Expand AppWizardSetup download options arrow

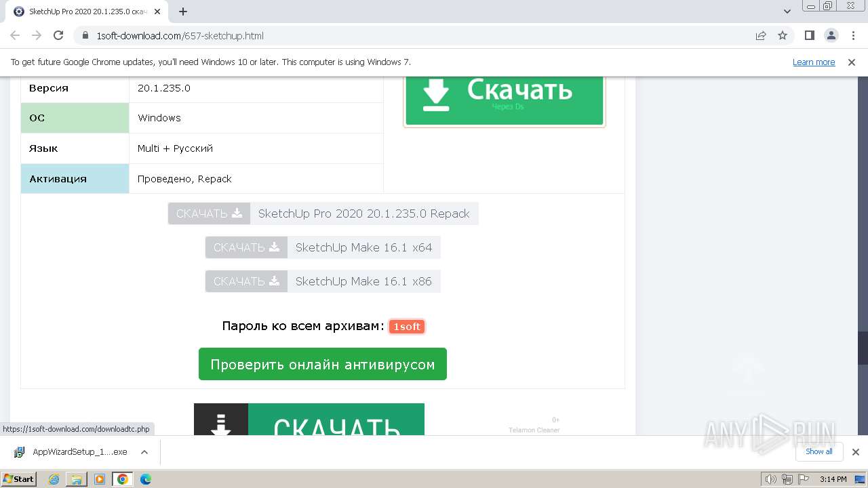pos(144,451)
